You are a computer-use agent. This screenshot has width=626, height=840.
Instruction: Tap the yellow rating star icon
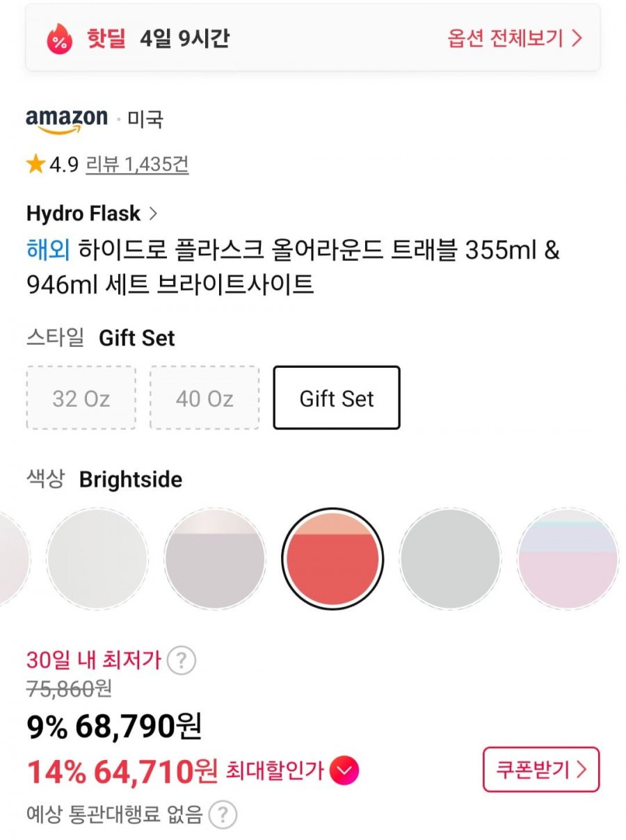click(35, 165)
